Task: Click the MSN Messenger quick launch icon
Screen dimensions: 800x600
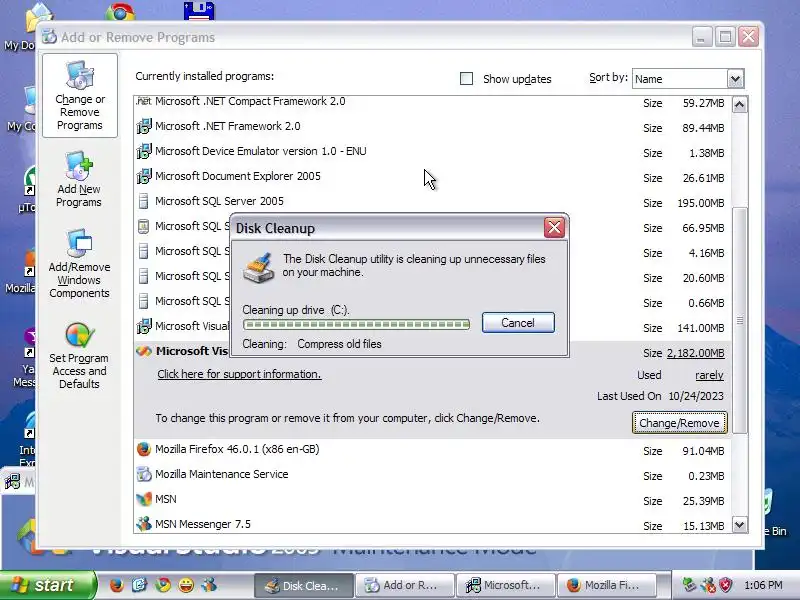Action: tap(209, 585)
